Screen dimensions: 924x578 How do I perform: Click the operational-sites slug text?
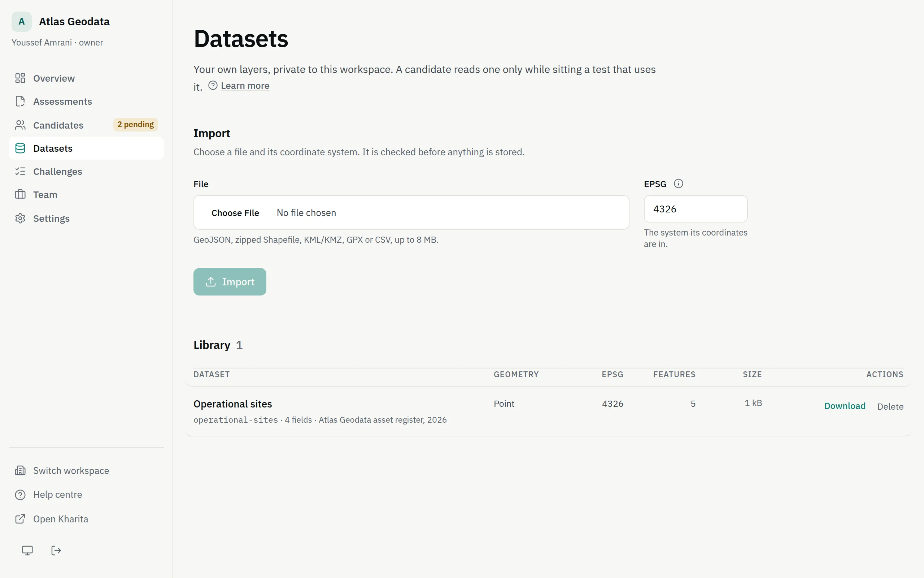(236, 420)
